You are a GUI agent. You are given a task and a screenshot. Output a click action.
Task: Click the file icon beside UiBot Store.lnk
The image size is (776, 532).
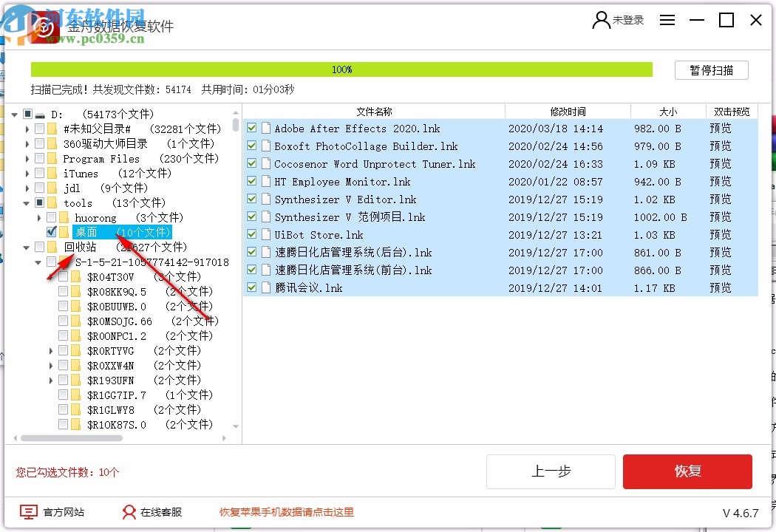pos(265,234)
